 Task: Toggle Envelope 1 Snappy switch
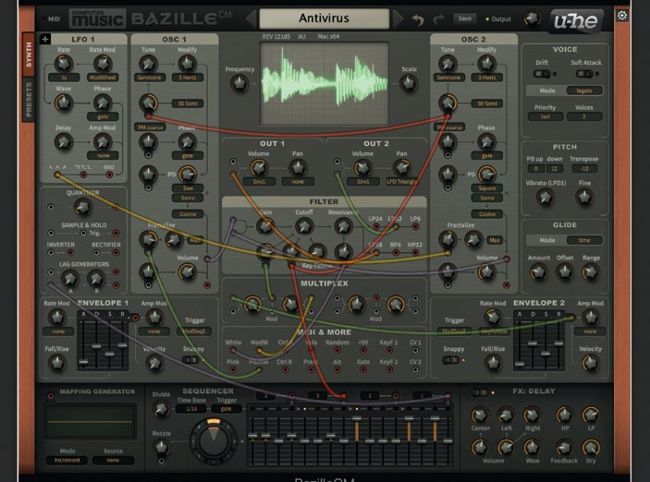[191, 360]
